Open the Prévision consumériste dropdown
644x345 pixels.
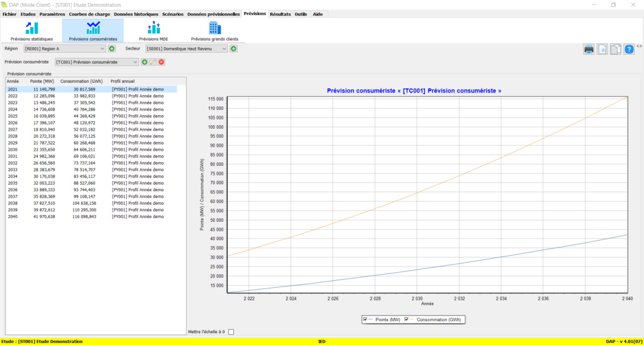135,62
